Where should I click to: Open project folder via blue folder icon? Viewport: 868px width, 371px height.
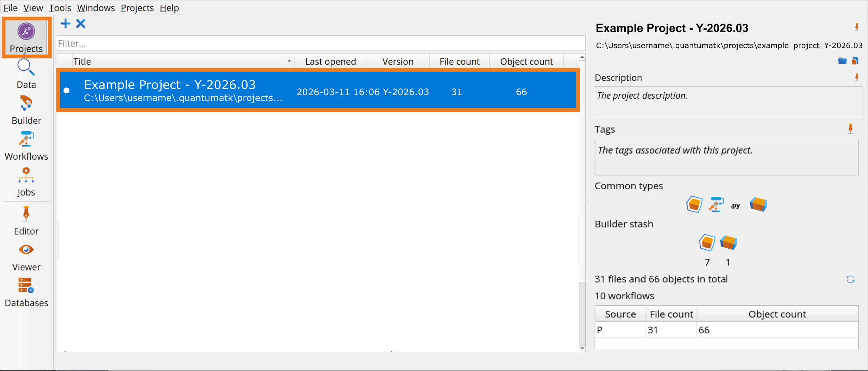tap(842, 61)
